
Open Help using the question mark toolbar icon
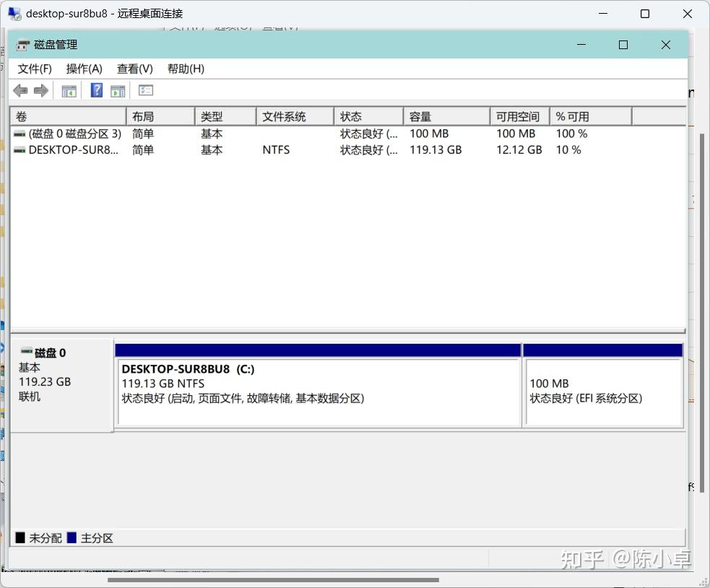[96, 90]
